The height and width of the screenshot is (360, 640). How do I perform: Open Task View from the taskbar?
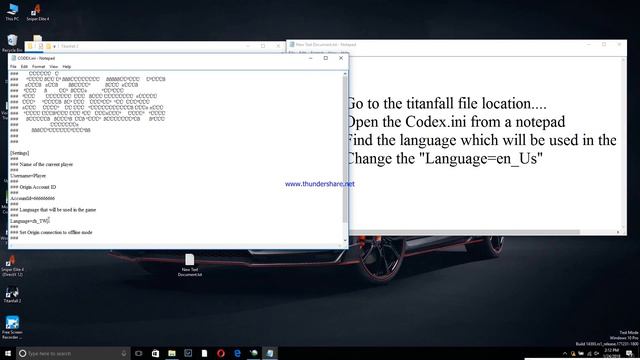[x=139, y=353]
